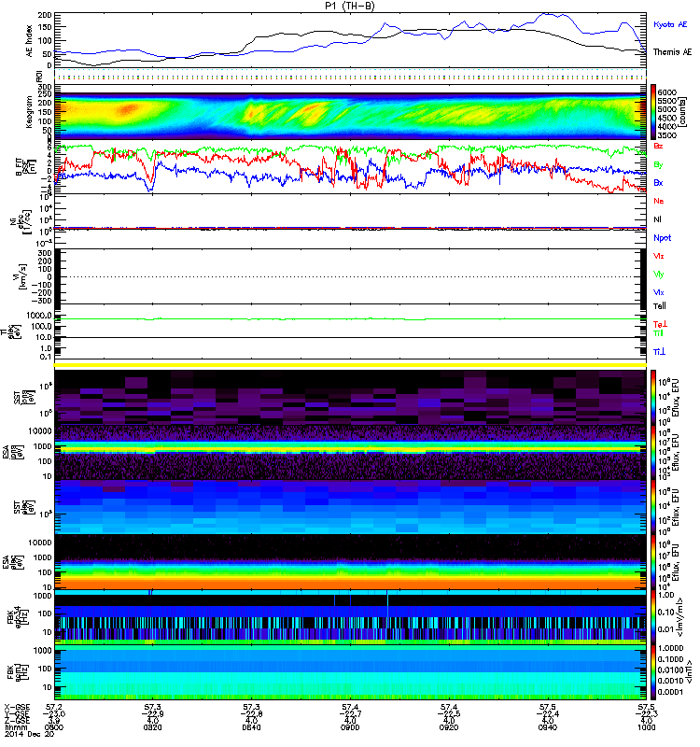The height and width of the screenshot is (747, 700).
Task: Click the 0920 time tick label
Action: (x=449, y=727)
